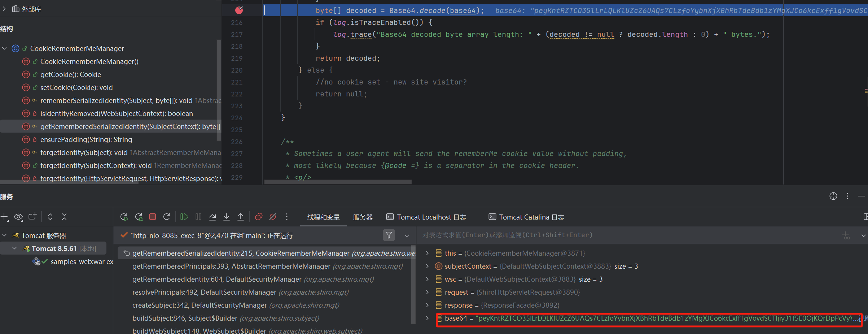Open the thread selector dropdown arrow
This screenshot has height=334, width=868.
point(407,235)
